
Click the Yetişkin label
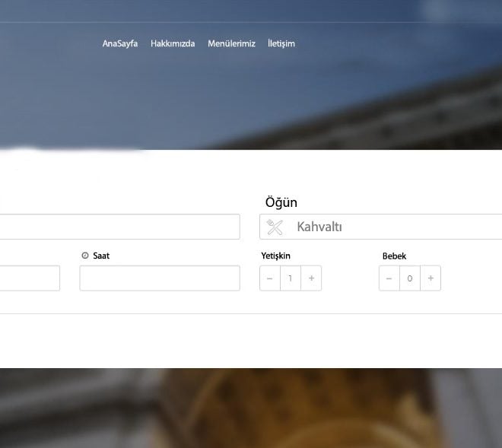(275, 256)
